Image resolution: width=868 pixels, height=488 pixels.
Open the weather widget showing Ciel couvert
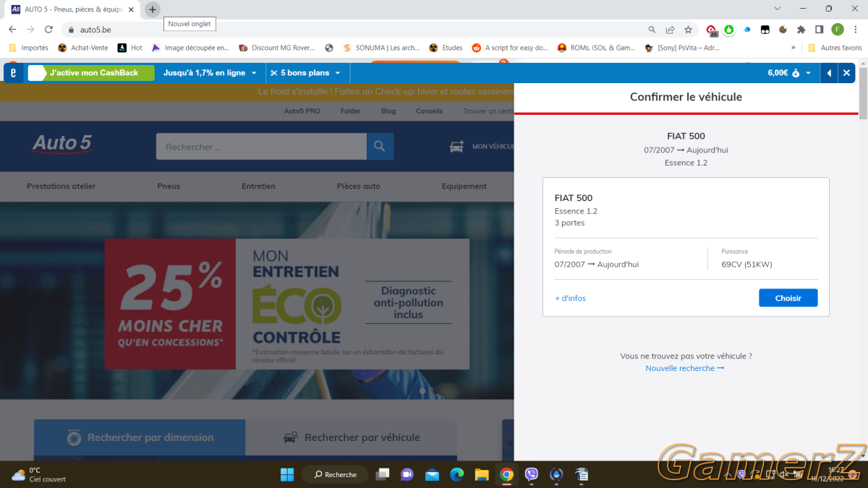click(x=38, y=474)
